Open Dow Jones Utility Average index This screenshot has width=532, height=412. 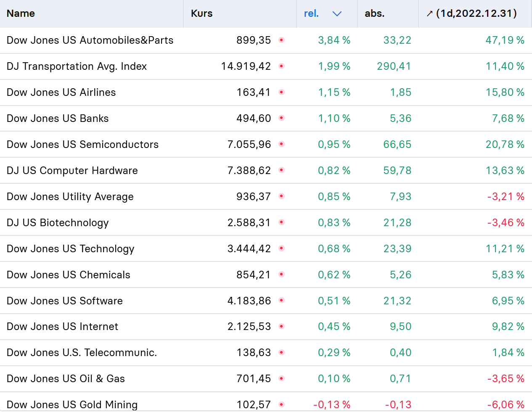pyautogui.click(x=70, y=196)
